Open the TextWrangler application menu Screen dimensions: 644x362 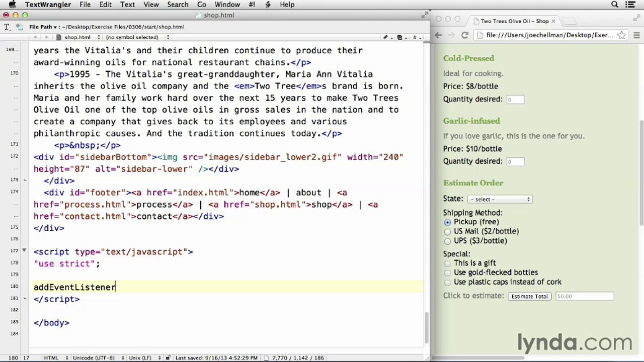48,5
